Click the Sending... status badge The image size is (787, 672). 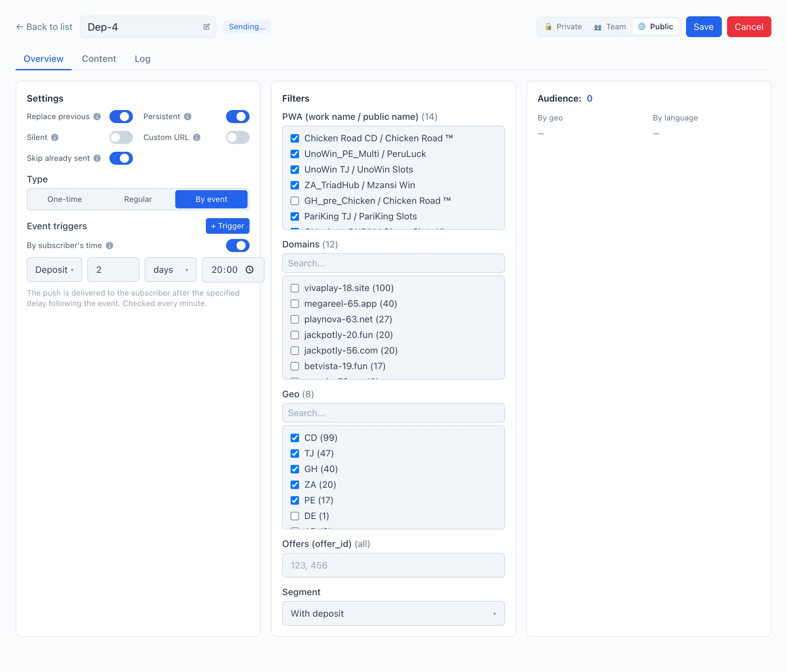click(x=247, y=27)
